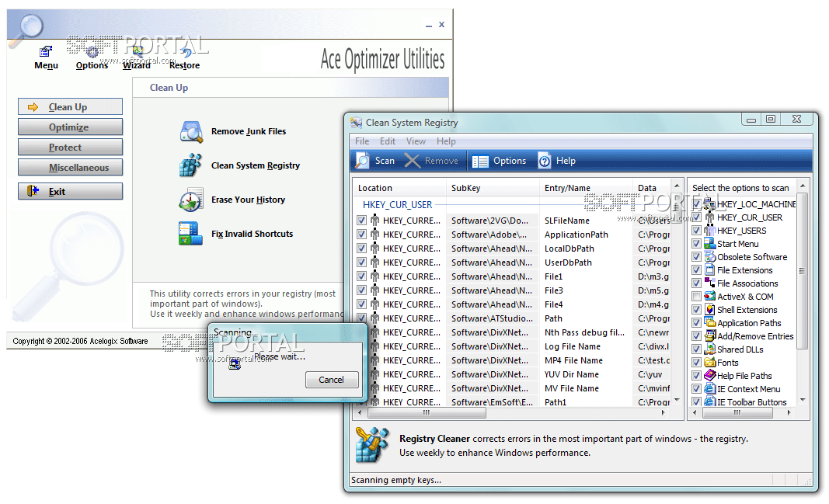Click the Obsolete Software icon

tap(709, 257)
